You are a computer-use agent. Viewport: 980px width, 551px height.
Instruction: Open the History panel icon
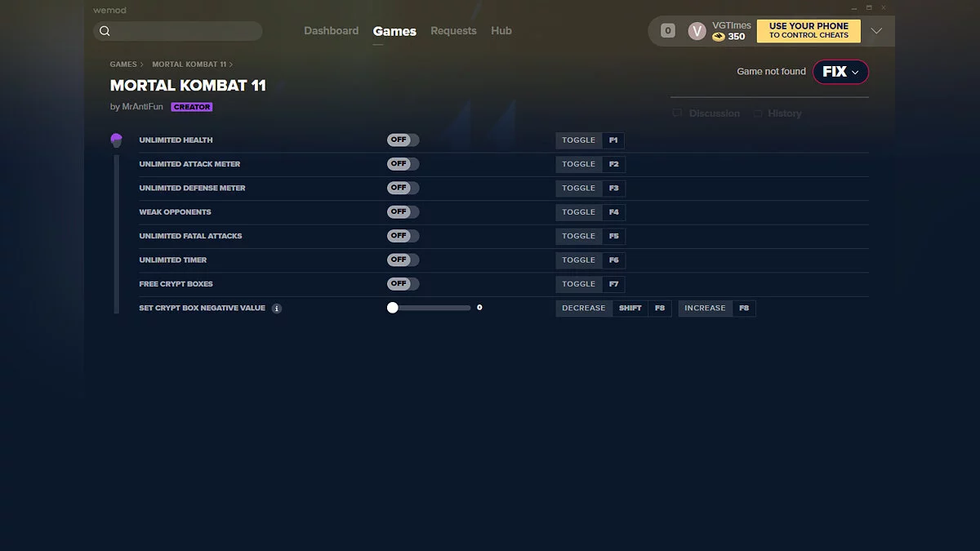[x=758, y=113]
